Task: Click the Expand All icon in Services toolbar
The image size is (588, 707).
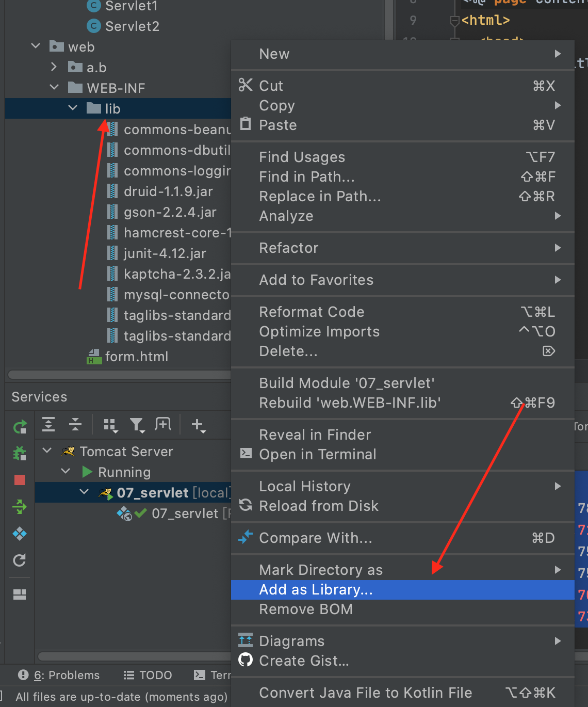Action: [x=48, y=424]
